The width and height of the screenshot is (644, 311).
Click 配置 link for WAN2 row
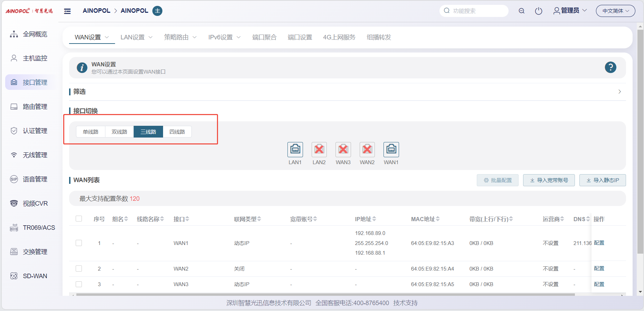[599, 268]
